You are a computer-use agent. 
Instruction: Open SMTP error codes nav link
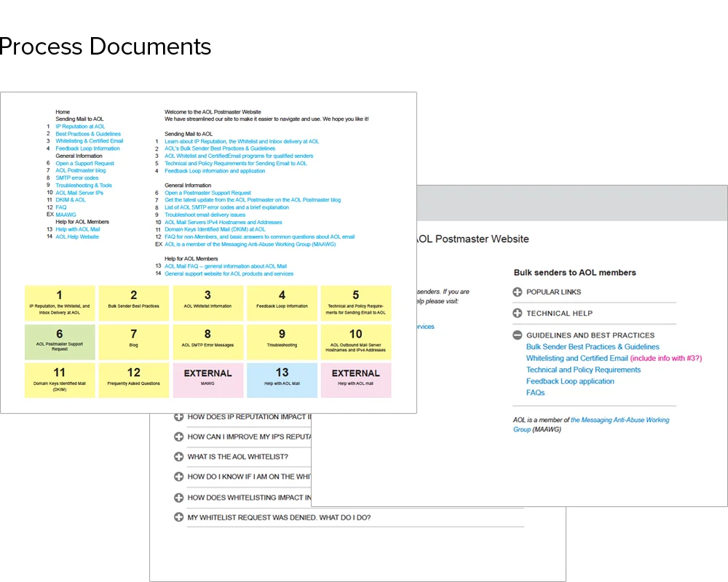click(x=77, y=178)
